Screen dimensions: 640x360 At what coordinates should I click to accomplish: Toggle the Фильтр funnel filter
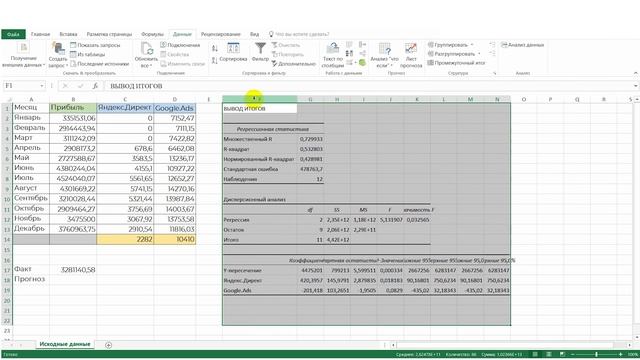tap(260, 52)
